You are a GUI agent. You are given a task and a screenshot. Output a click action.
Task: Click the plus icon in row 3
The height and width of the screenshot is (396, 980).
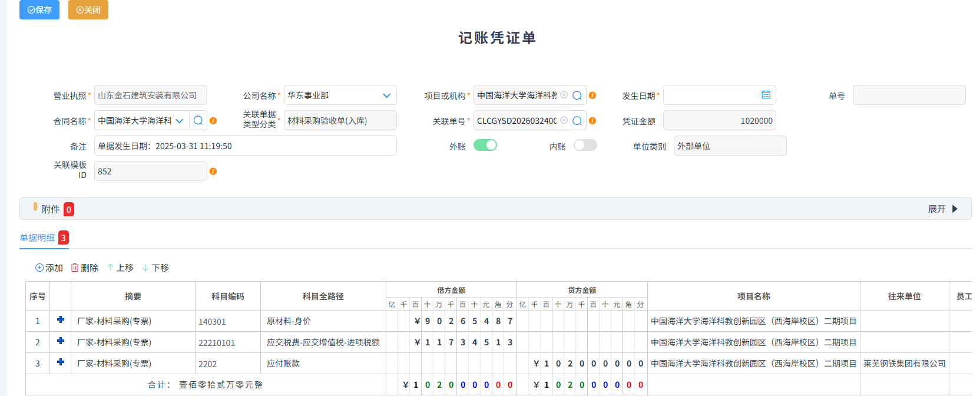61,362
